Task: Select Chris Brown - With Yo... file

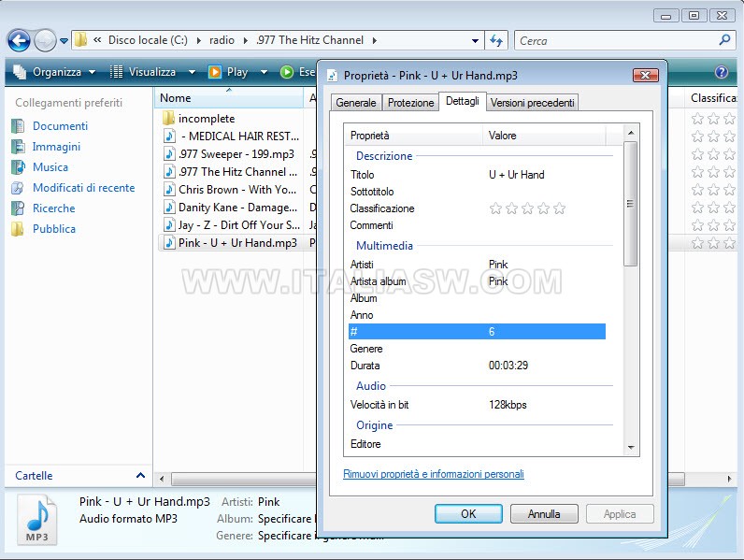Action: point(230,190)
